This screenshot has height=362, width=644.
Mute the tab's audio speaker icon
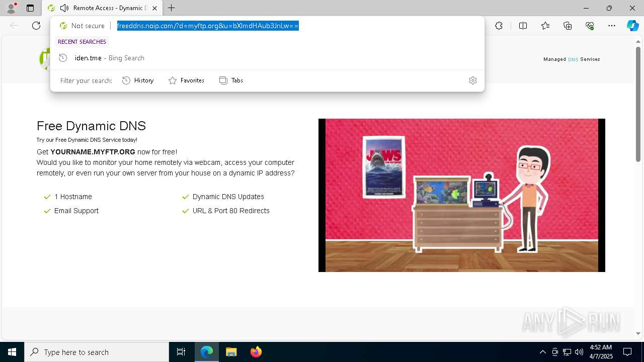pos(64,8)
